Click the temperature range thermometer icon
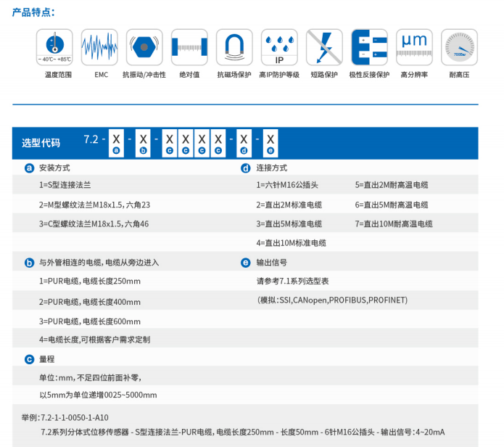 tap(54, 47)
